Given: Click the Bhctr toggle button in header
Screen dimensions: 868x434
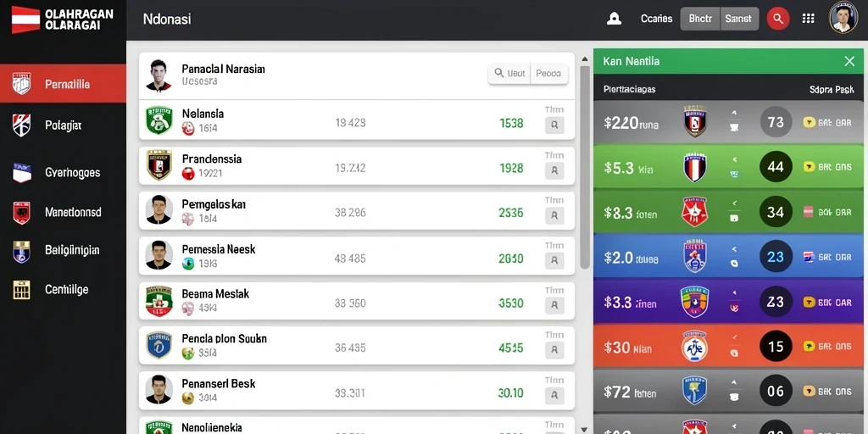Looking at the screenshot, I should 699,19.
